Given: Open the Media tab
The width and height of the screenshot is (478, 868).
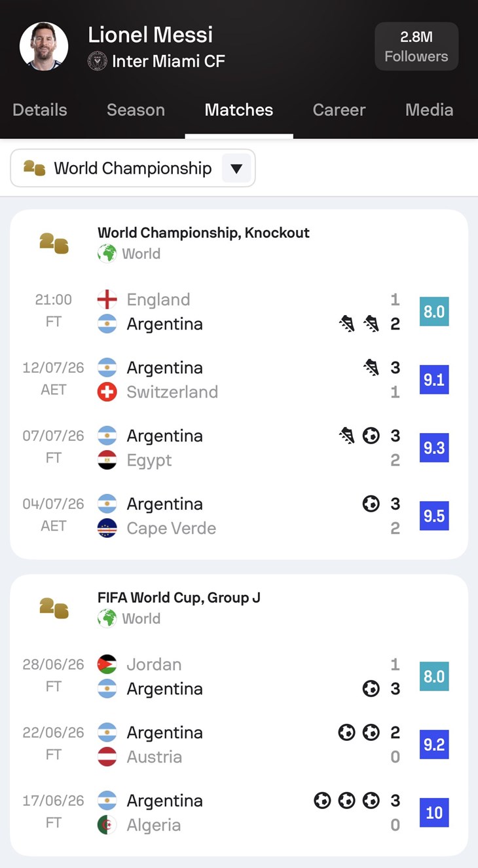Looking at the screenshot, I should coord(429,109).
